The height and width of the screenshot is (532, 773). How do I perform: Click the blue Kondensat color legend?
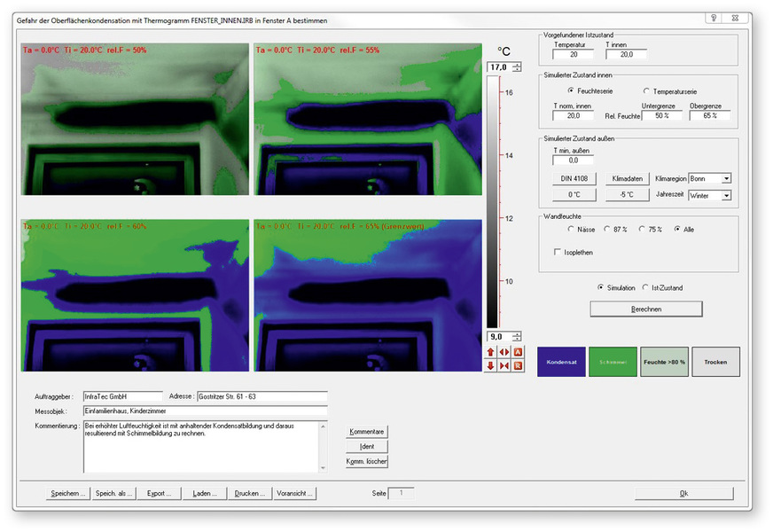click(561, 362)
